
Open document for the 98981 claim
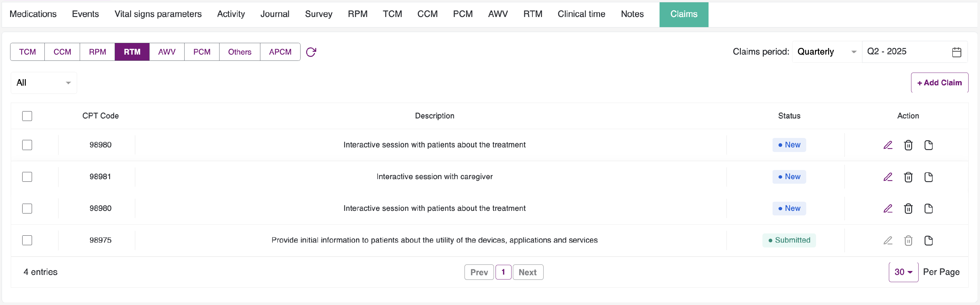(928, 177)
